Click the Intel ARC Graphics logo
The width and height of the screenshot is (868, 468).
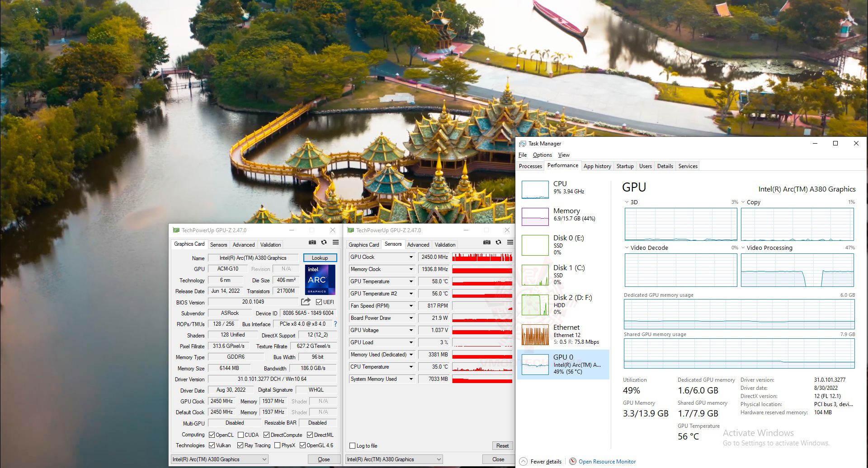(x=320, y=280)
